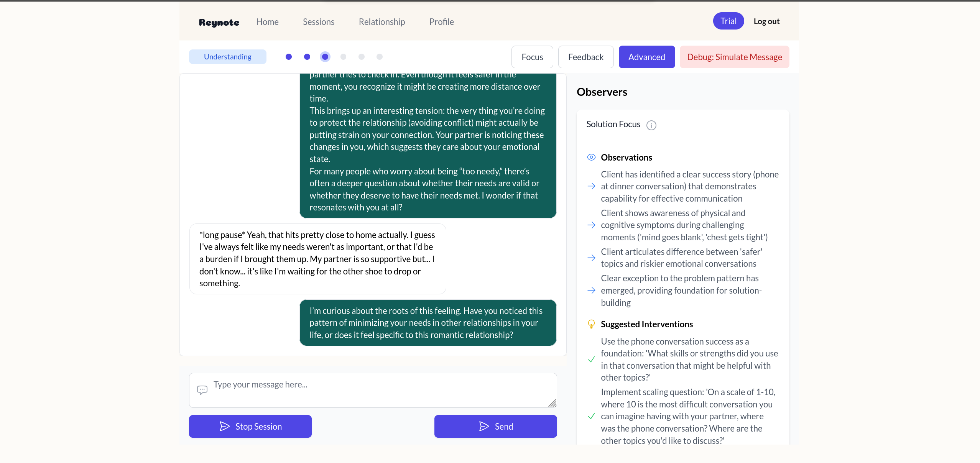Click the highlighted current progress step dot
Image resolution: width=980 pixels, height=463 pixels.
325,57
